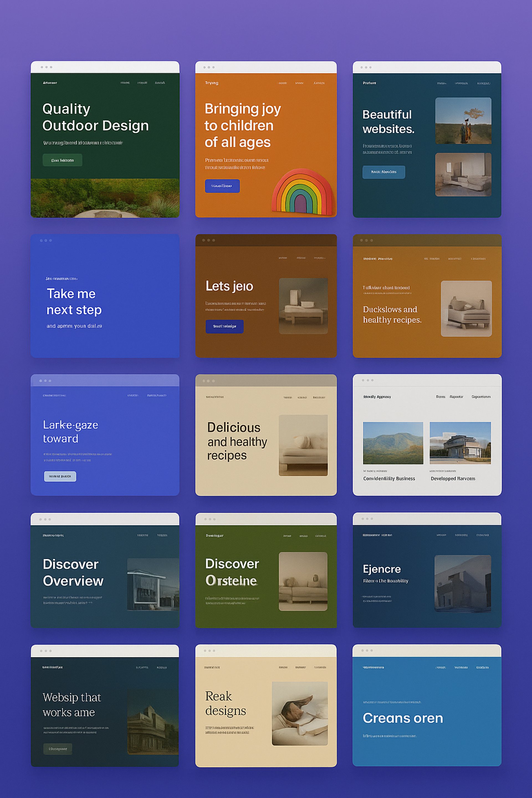Click the button under Websip that works ame
This screenshot has height=798, width=532.
click(58, 749)
